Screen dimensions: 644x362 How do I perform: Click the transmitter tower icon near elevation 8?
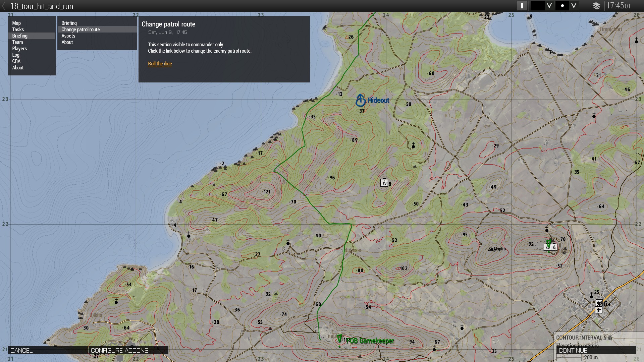tap(384, 183)
